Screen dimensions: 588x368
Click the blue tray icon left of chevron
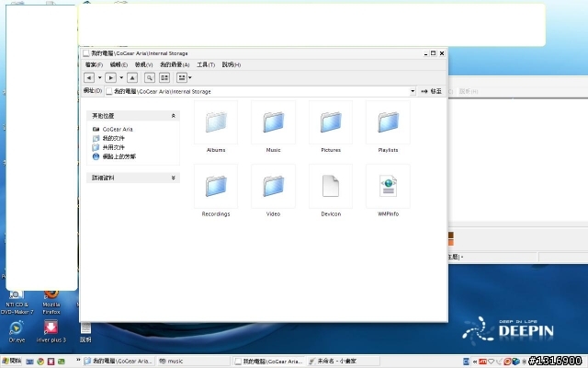click(466, 362)
